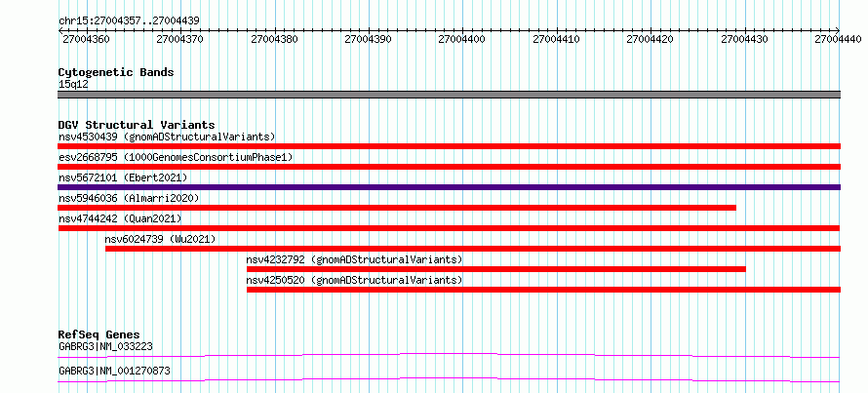Screen dimensions: 868x393
Task: Click the red bar for esv2668795
Action: click(x=449, y=167)
